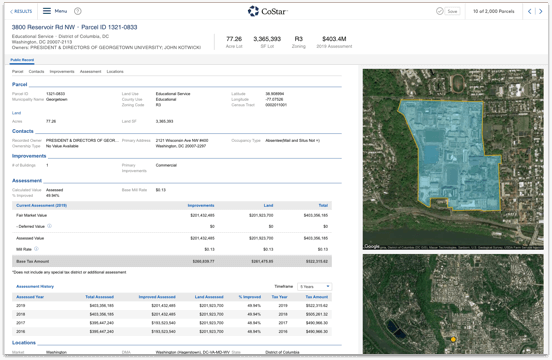
Task: Click the Assessment History heading
Action: [x=35, y=286]
